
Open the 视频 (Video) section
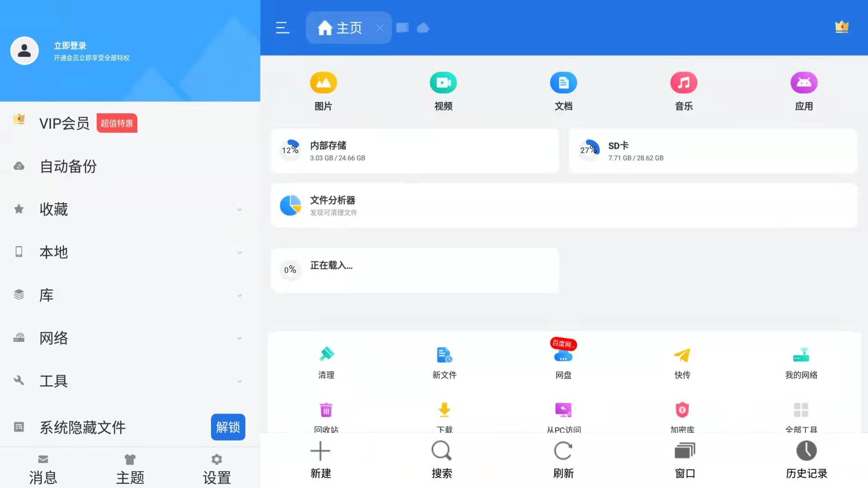coord(443,90)
